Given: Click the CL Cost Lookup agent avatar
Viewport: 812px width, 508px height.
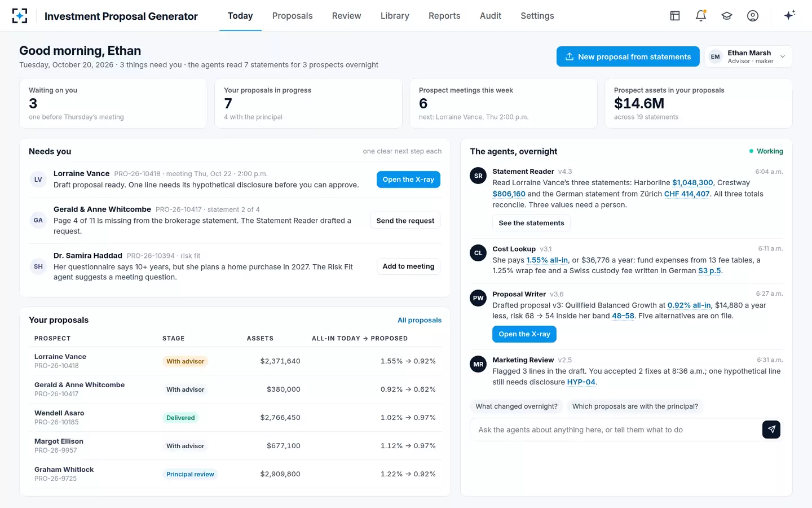Looking at the screenshot, I should tap(478, 253).
